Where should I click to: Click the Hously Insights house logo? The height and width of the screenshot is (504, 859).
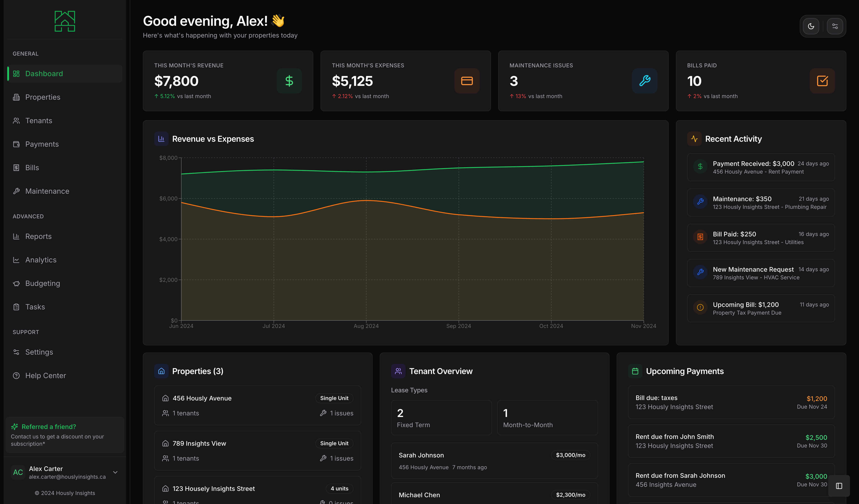coord(65,21)
